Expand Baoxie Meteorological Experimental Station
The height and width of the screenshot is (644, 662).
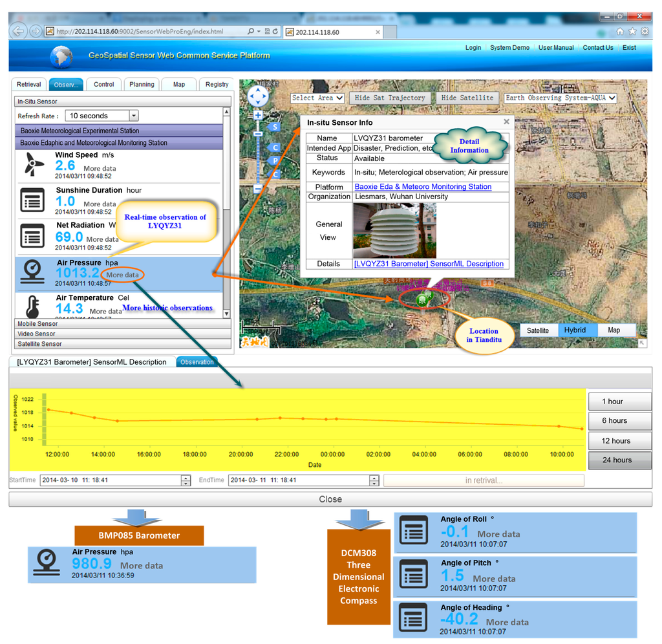pyautogui.click(x=119, y=131)
